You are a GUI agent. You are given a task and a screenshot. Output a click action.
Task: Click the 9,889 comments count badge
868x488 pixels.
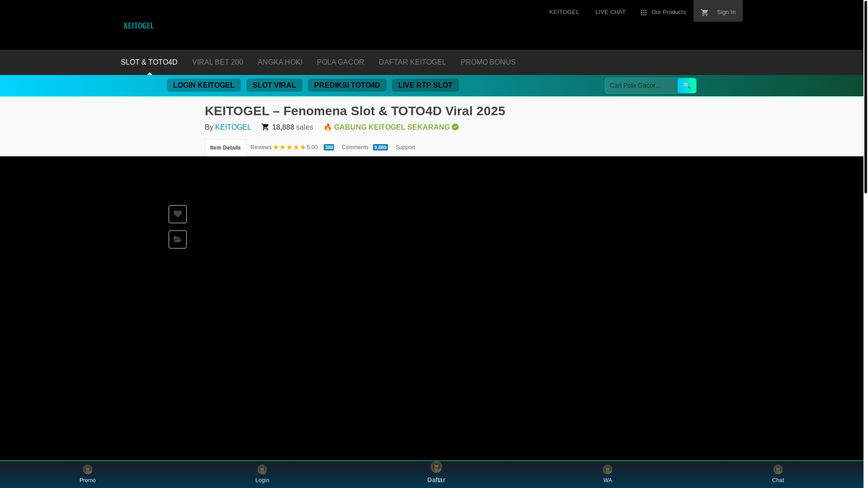tap(380, 147)
